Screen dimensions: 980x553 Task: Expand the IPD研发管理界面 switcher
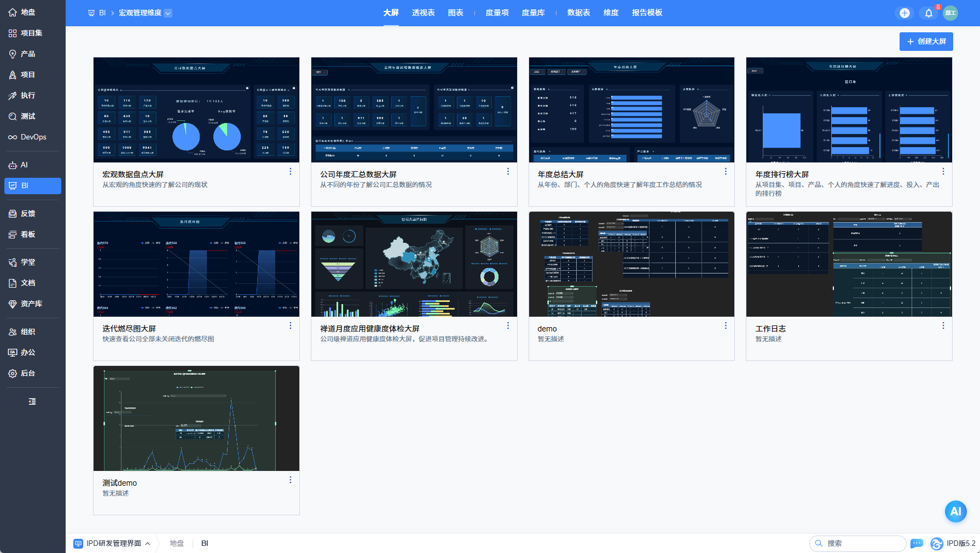112,543
